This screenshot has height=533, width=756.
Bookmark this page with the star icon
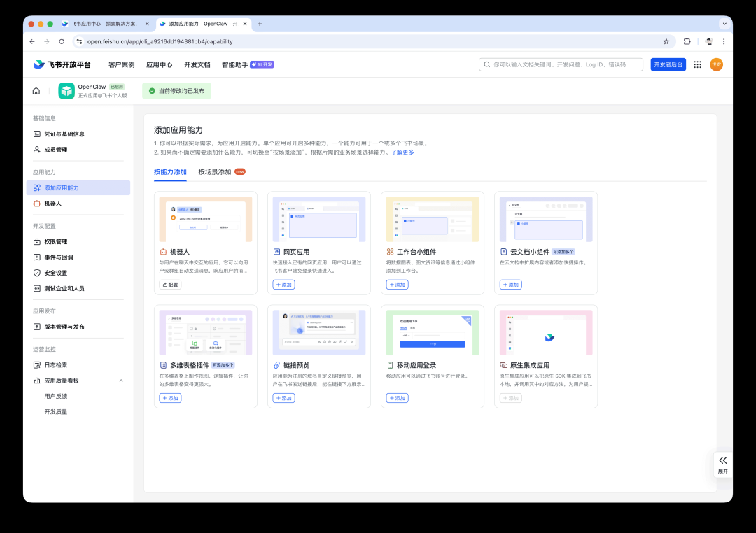pos(666,41)
